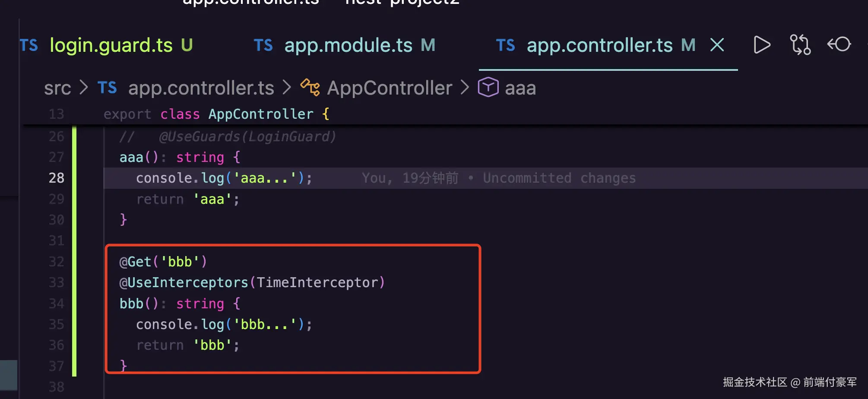Click the aaa method cube icon
This screenshot has width=868, height=399.
[488, 88]
